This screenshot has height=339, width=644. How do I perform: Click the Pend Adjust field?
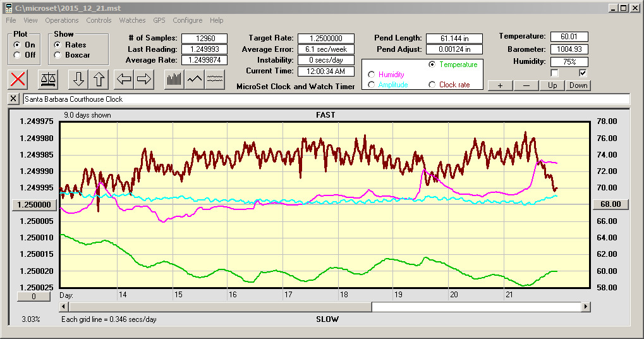tap(454, 49)
